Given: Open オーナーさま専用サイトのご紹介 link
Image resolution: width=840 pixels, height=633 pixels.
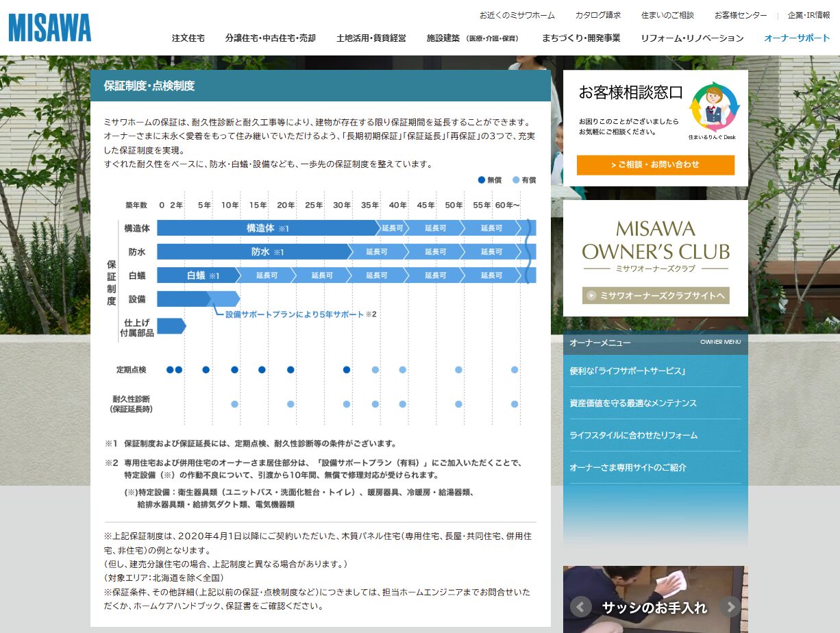Looking at the screenshot, I should pyautogui.click(x=628, y=467).
